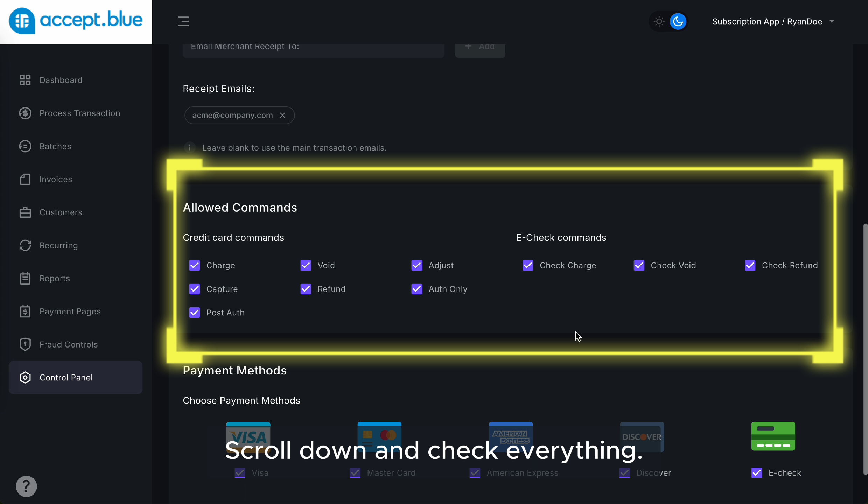This screenshot has height=504, width=868.
Task: Open the help question mark icon
Action: coord(26,486)
